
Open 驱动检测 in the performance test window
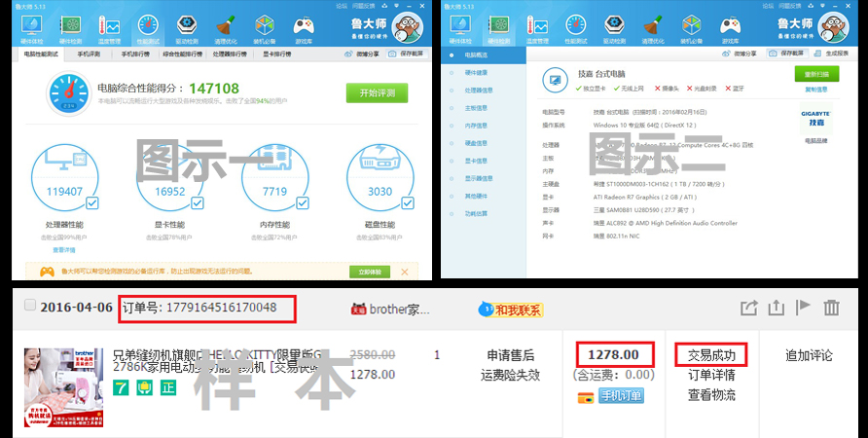pos(187,29)
